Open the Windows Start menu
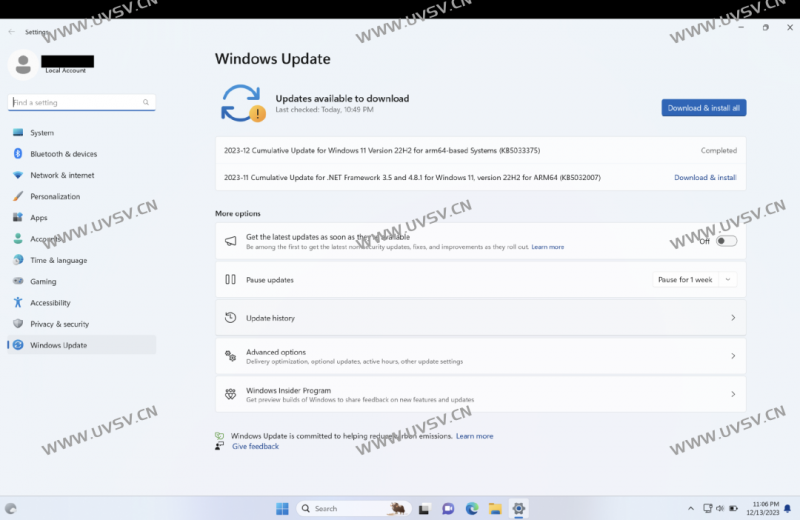800x520 pixels. (x=282, y=508)
